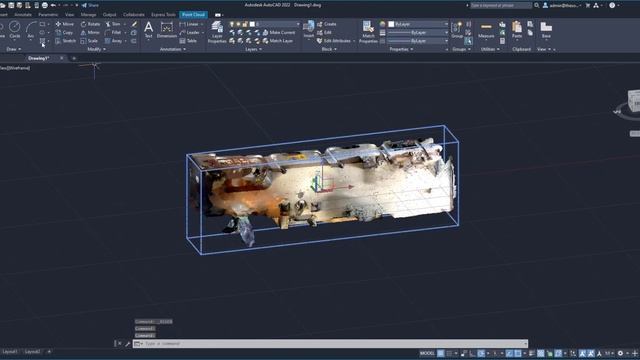Open the Parametric ribbon tab
Image resolution: width=640 pixels, height=360 pixels.
pos(48,15)
